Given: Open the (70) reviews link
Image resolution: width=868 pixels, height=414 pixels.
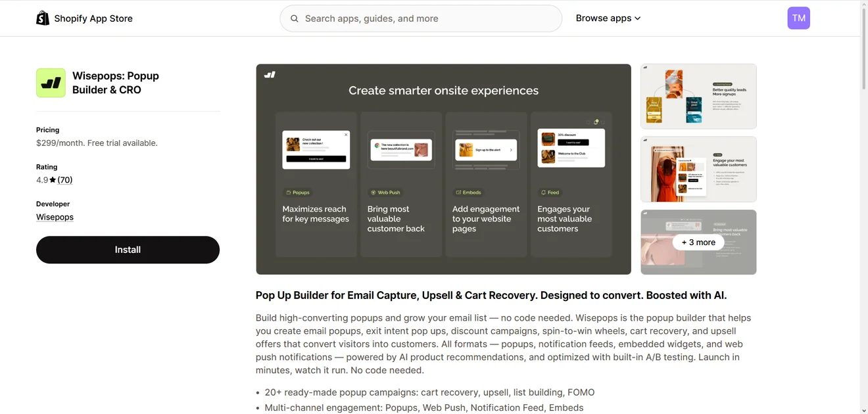Looking at the screenshot, I should tap(65, 180).
